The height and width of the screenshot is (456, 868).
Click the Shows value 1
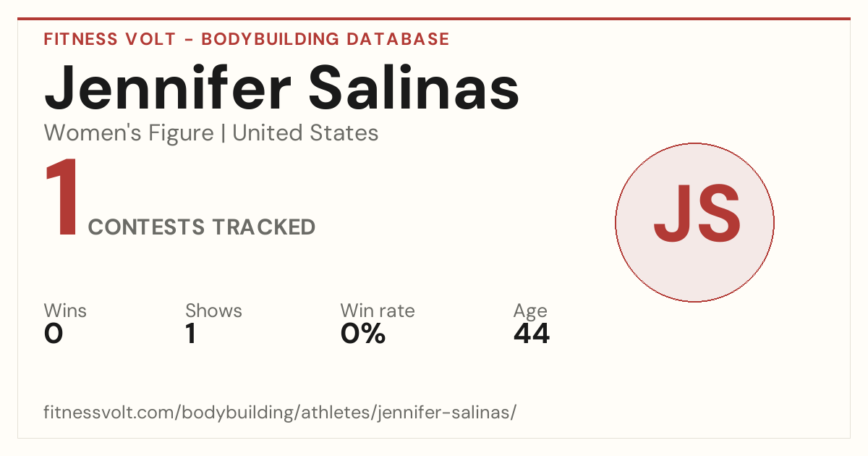tap(191, 334)
